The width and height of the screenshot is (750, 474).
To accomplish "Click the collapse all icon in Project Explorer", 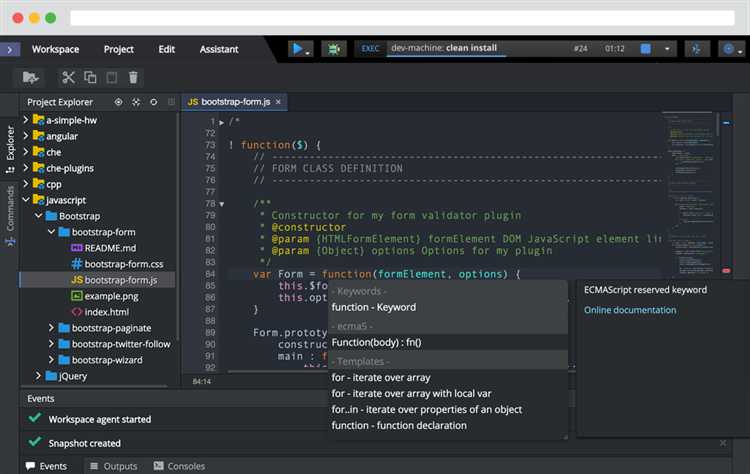I will coord(136,102).
